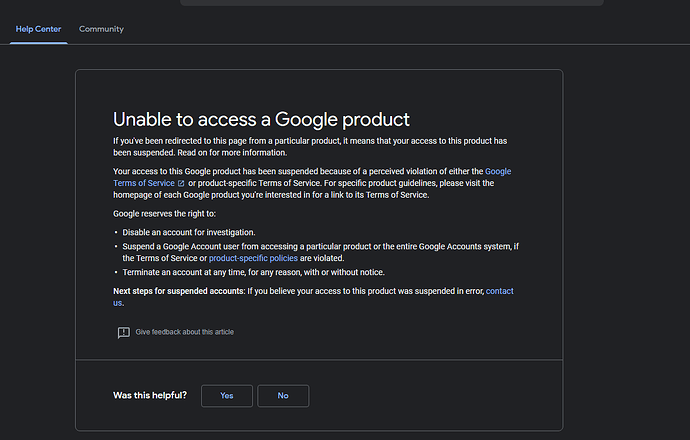This screenshot has height=440, width=690.
Task: Open Give feedback about this article
Action: 184,332
